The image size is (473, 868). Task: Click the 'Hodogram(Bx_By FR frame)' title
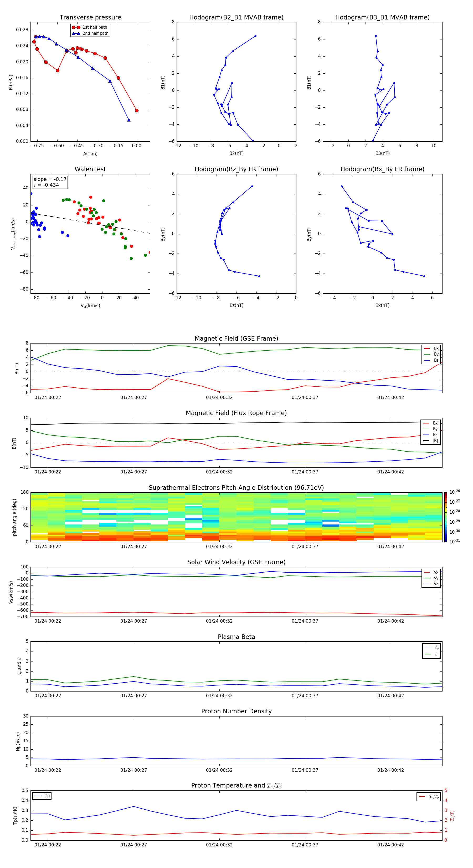[x=382, y=169]
